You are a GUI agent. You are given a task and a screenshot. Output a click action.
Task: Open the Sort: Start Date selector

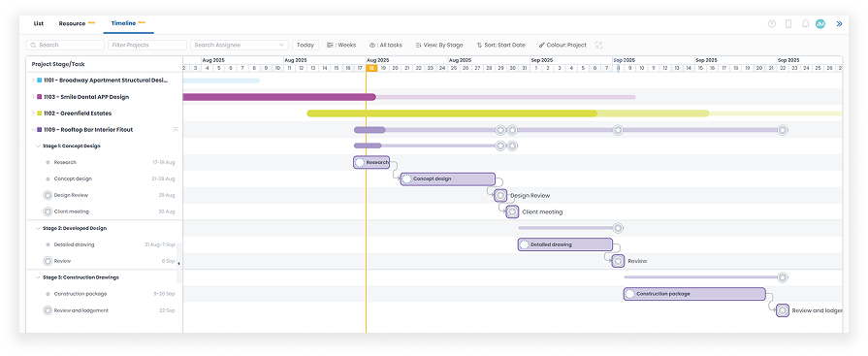(x=501, y=45)
